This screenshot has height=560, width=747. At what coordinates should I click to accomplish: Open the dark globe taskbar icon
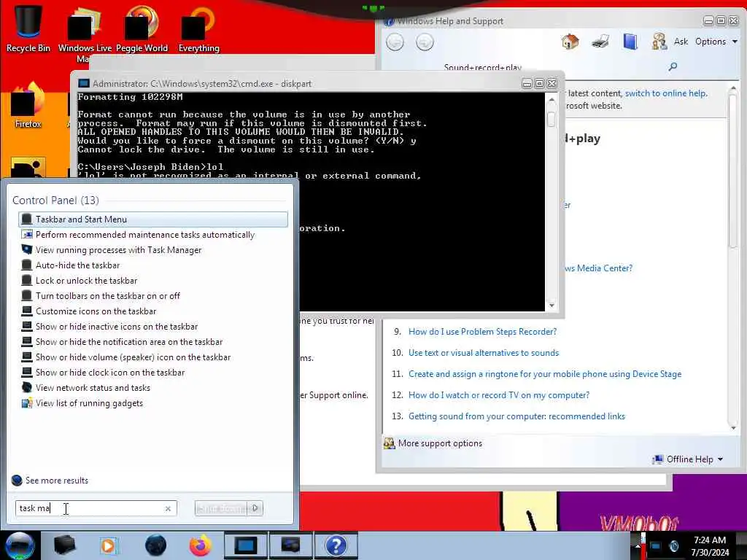[155, 545]
